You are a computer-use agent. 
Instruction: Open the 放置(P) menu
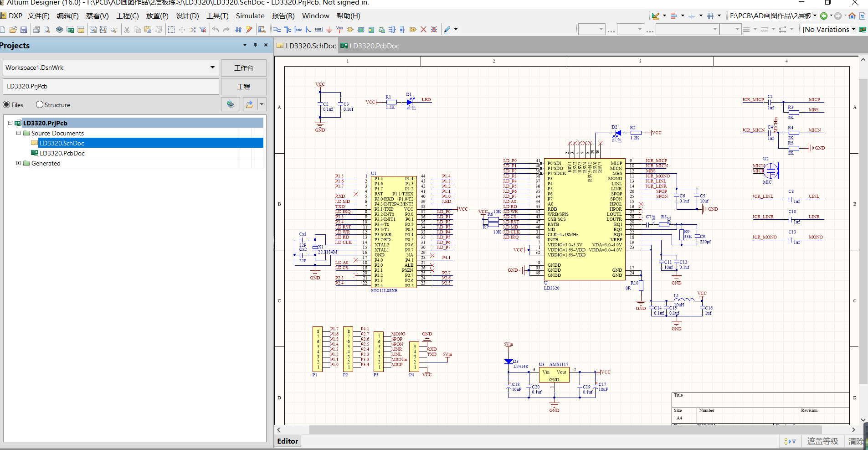click(157, 16)
